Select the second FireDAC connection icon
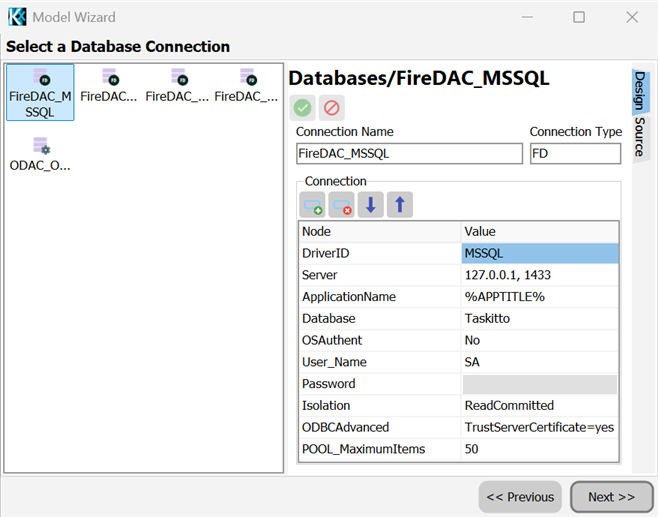 pyautogui.click(x=109, y=86)
